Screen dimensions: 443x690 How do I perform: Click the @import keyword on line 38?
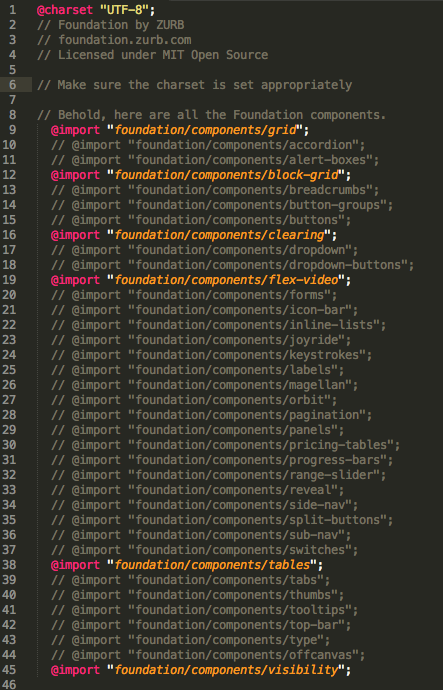[76, 565]
